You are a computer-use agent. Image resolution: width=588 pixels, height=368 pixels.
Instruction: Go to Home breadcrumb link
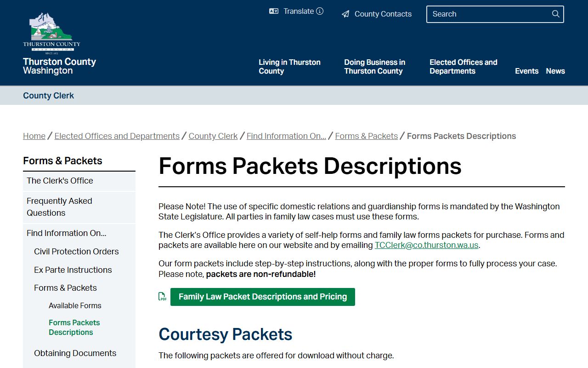tap(34, 136)
